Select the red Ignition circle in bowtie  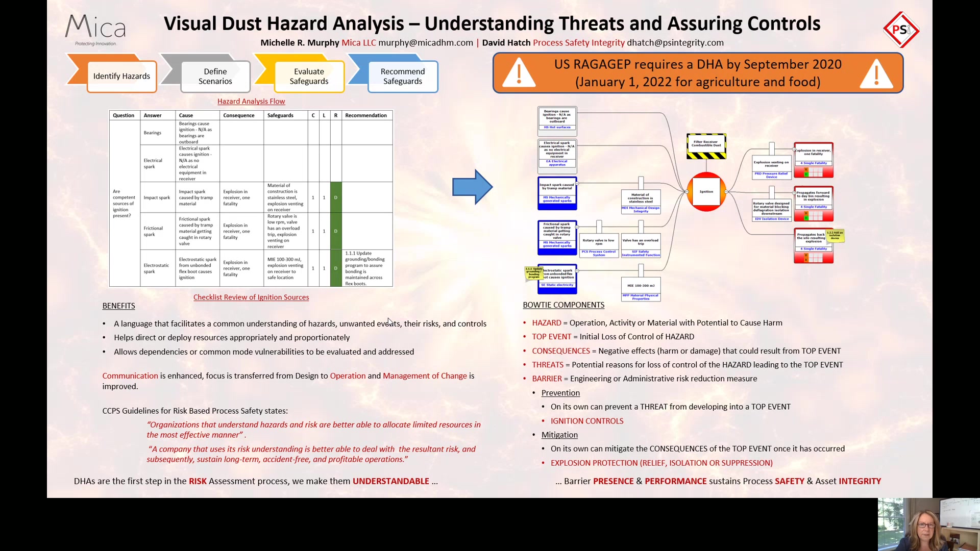(x=706, y=192)
